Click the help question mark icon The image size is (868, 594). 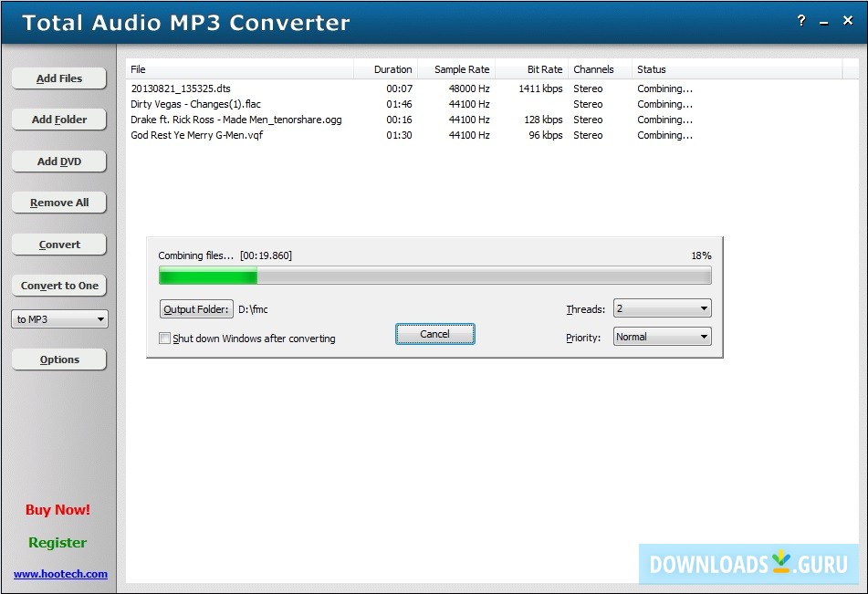pos(801,21)
